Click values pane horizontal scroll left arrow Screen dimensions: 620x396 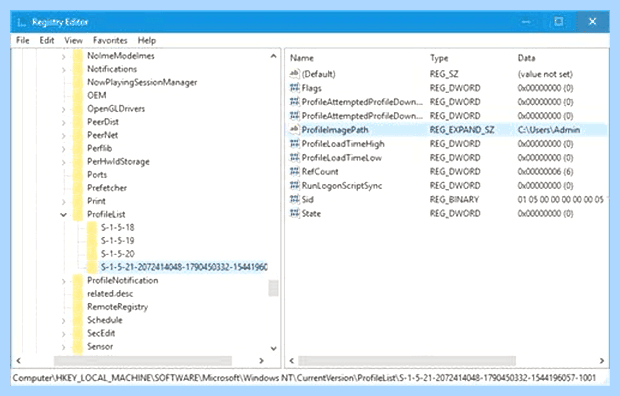point(291,360)
